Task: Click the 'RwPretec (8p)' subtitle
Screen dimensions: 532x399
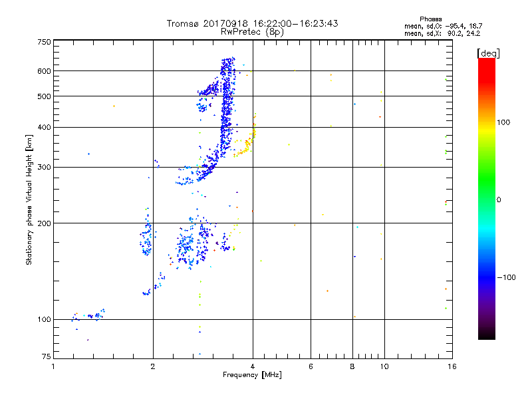Action: 252,32
